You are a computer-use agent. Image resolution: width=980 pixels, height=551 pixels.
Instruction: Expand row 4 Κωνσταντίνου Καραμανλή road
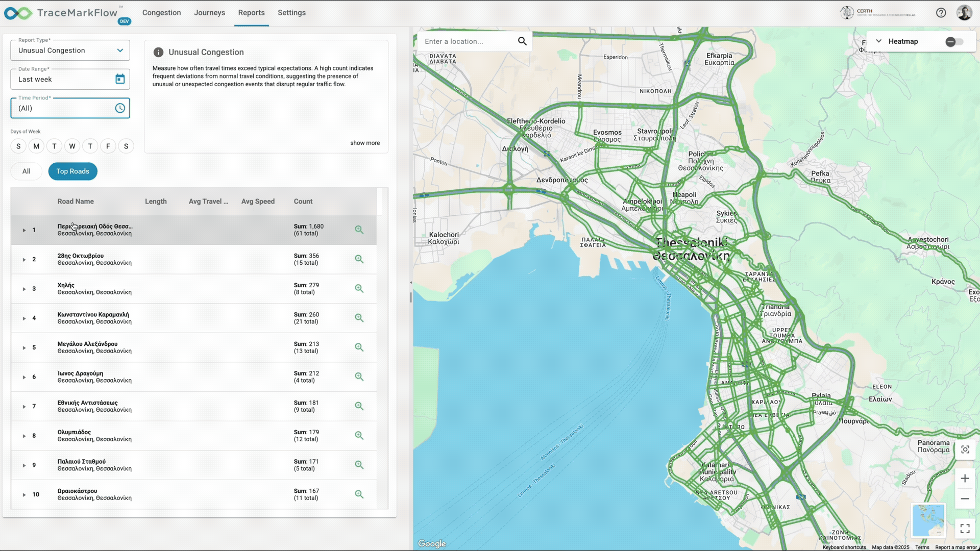[x=24, y=318]
